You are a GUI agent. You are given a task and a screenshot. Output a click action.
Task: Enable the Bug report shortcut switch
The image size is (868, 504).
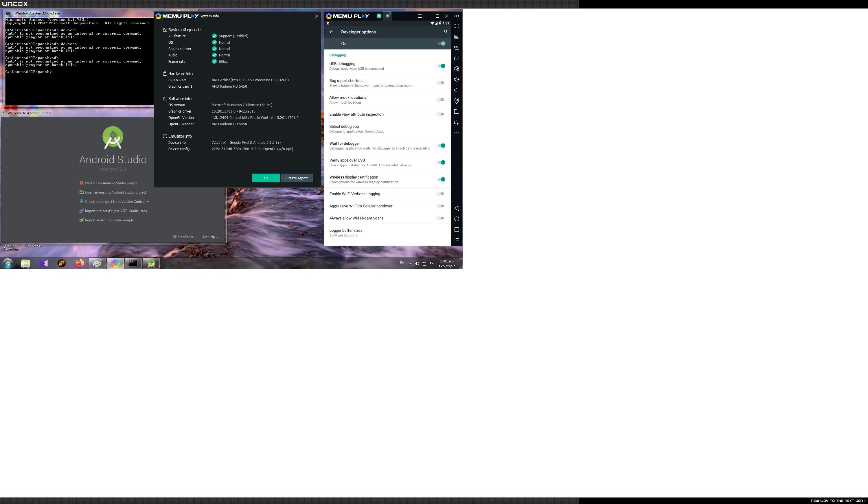click(x=441, y=83)
